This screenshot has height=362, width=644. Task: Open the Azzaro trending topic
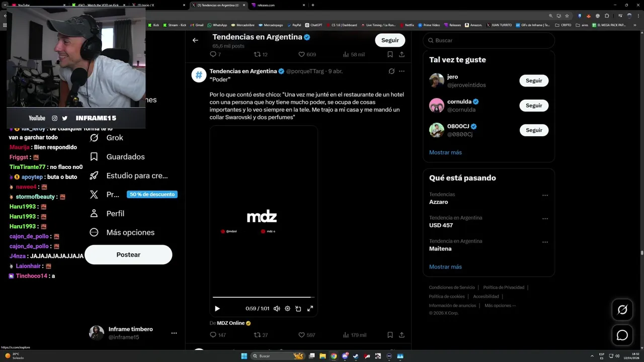tap(438, 202)
